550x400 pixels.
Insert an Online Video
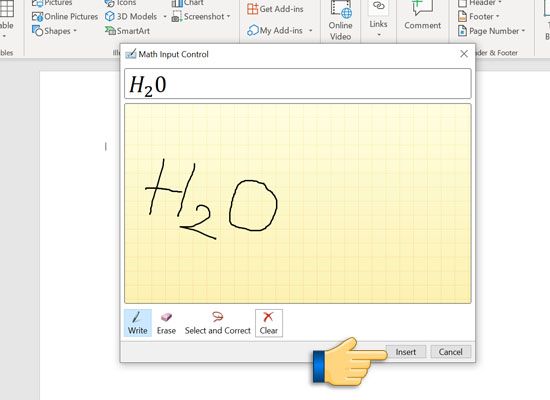[x=340, y=20]
